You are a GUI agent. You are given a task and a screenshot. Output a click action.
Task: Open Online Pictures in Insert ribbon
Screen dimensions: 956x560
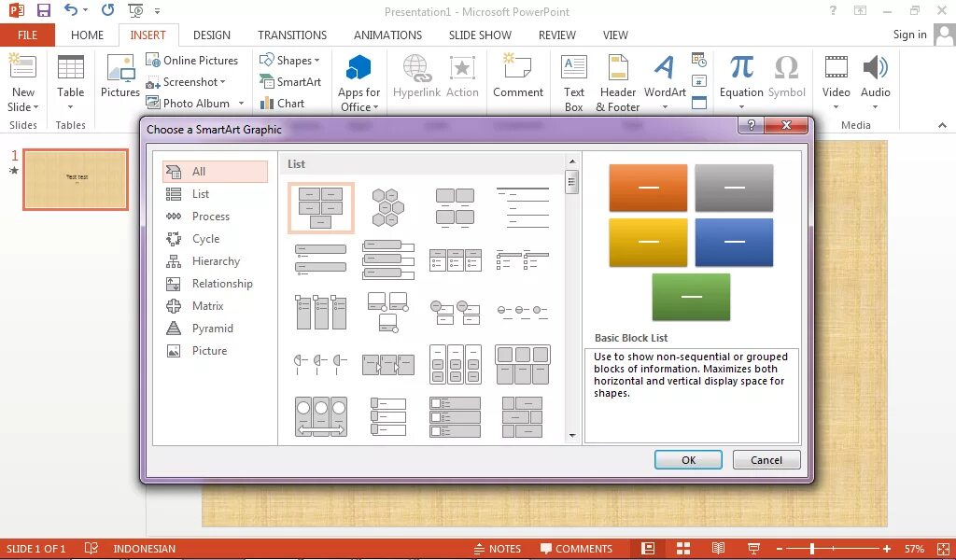(192, 61)
